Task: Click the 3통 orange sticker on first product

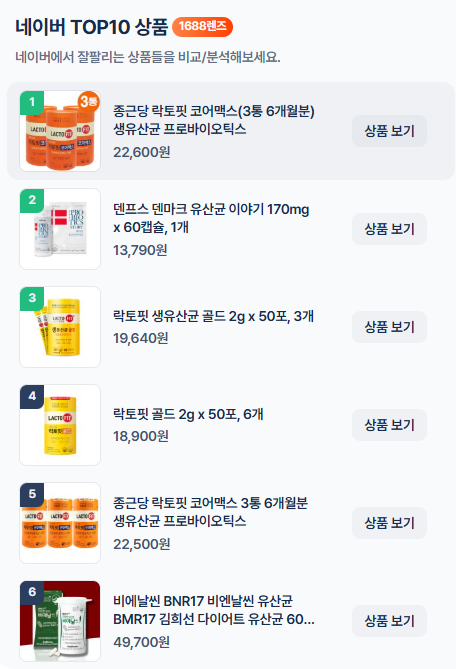Action: [89, 102]
